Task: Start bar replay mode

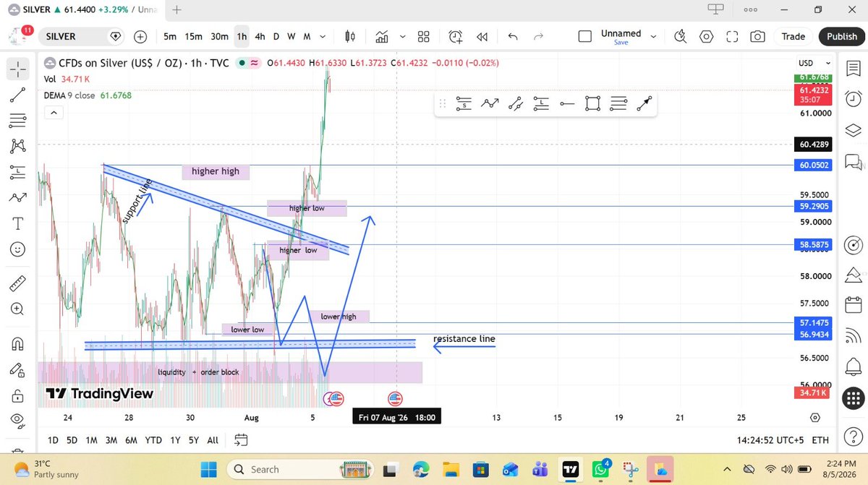Action: point(482,36)
